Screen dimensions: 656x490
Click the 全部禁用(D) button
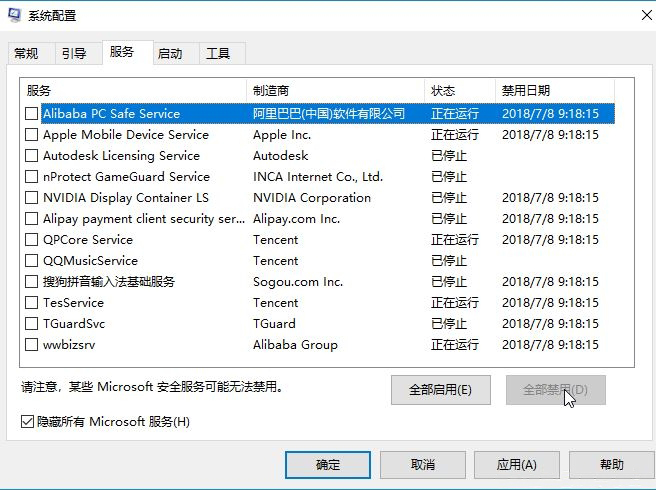(556, 390)
